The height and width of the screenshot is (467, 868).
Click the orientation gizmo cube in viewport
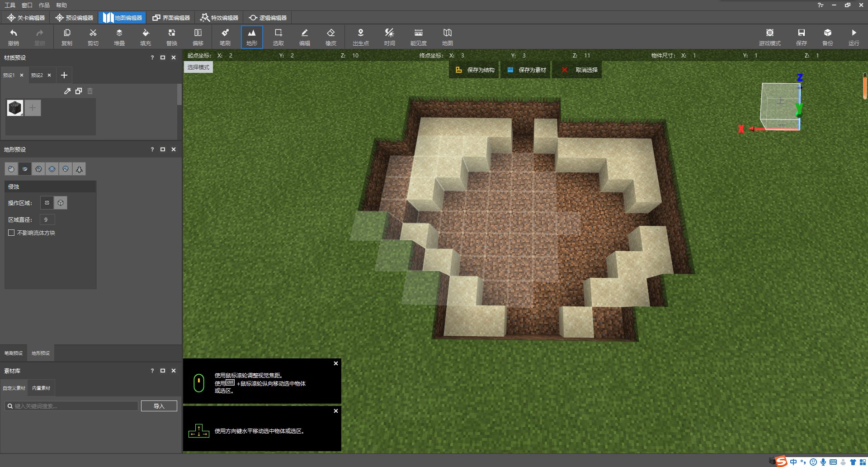point(780,106)
